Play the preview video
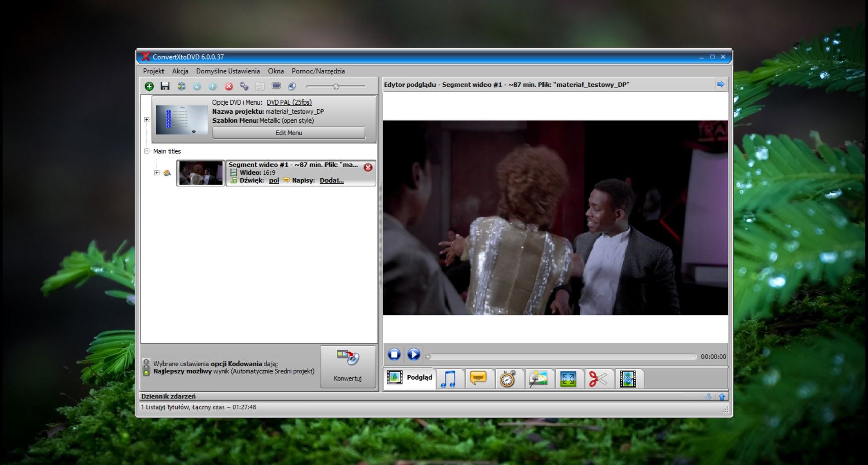The image size is (868, 465). tap(413, 354)
